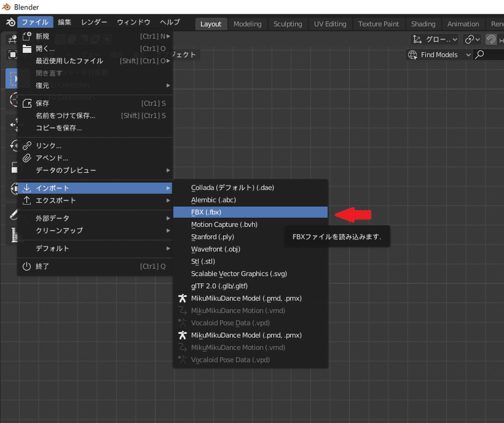Screen dimensions: 504x423
Task: Click インポート download arrow icon
Action: 27,188
